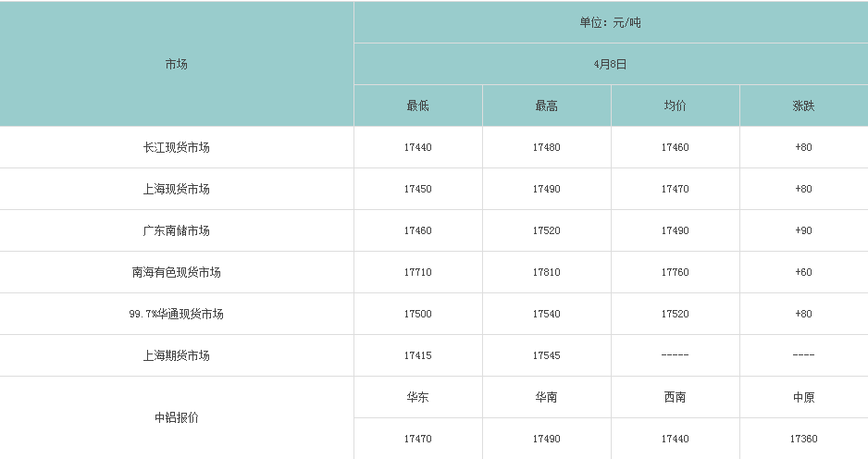Click the 单位：元/吨 header cell
868x459 pixels.
[610, 23]
